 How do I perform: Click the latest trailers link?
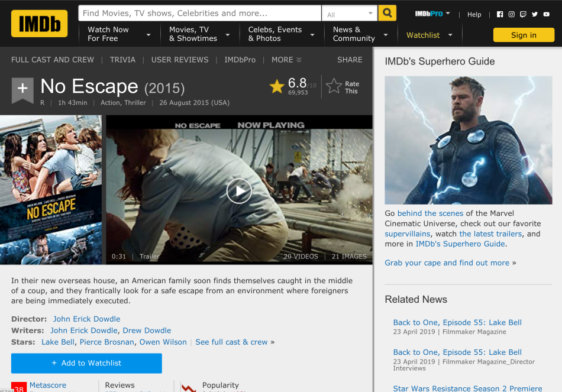(490, 234)
